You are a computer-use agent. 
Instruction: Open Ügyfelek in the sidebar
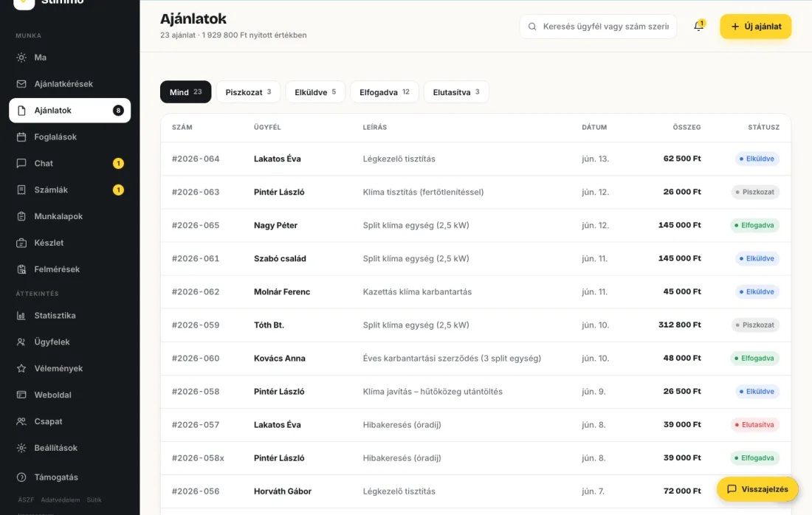click(x=69, y=342)
